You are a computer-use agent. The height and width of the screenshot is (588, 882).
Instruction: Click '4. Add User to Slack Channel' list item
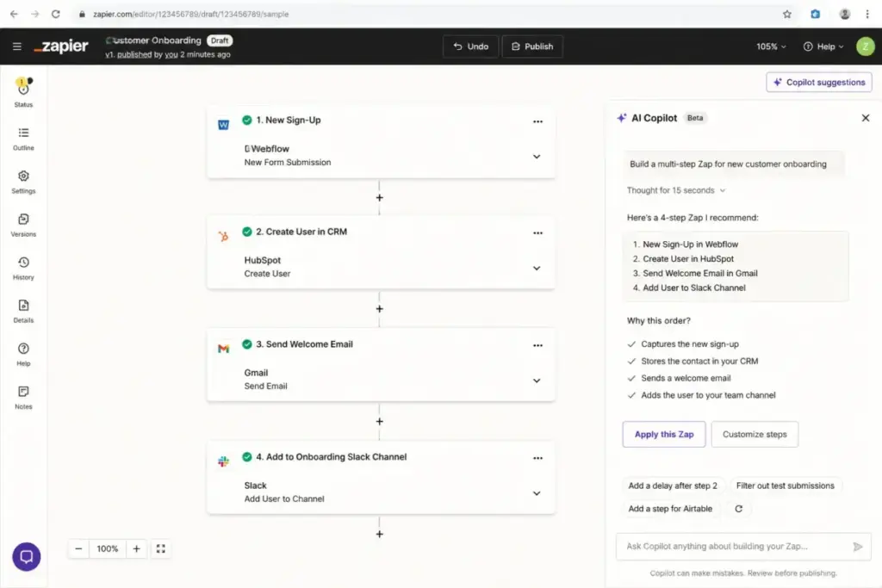(x=689, y=288)
